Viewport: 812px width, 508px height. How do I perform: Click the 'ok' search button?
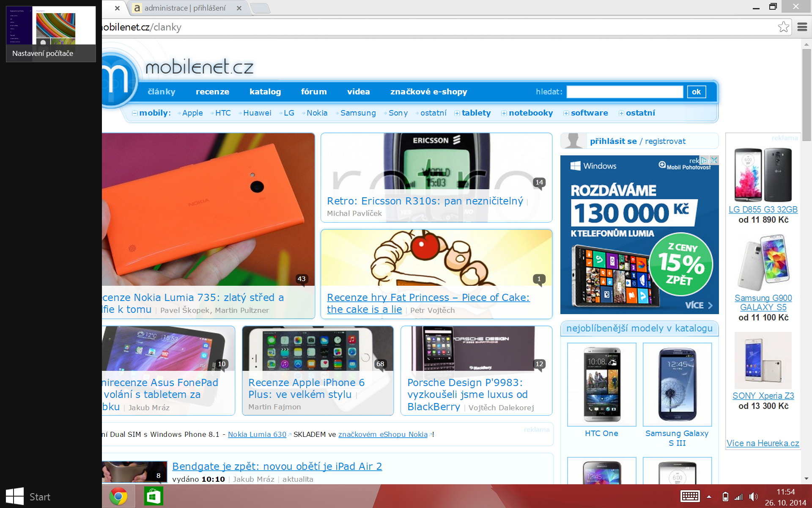click(x=696, y=91)
